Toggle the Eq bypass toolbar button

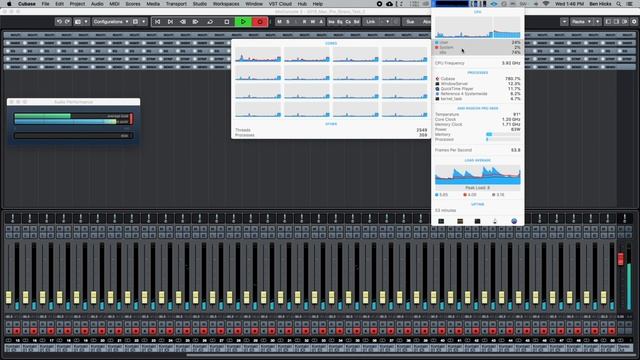click(x=340, y=22)
